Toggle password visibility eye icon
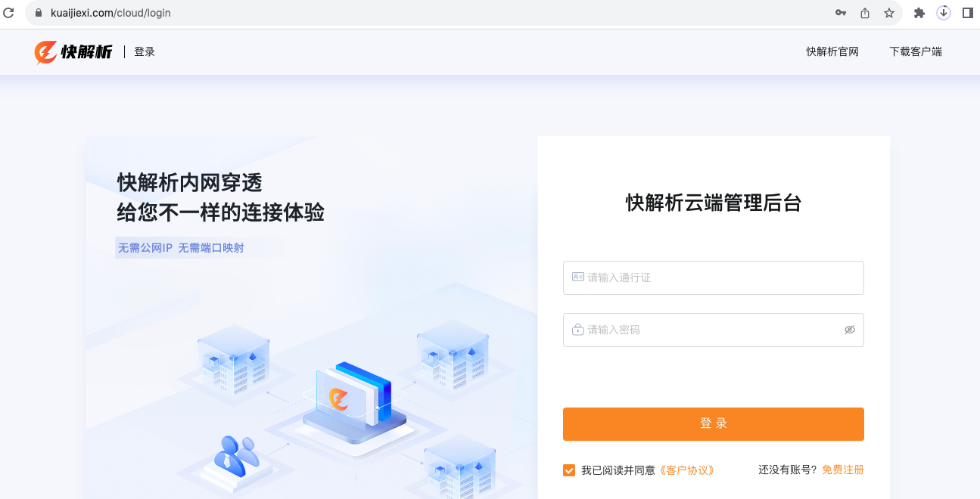980x499 pixels. (849, 330)
